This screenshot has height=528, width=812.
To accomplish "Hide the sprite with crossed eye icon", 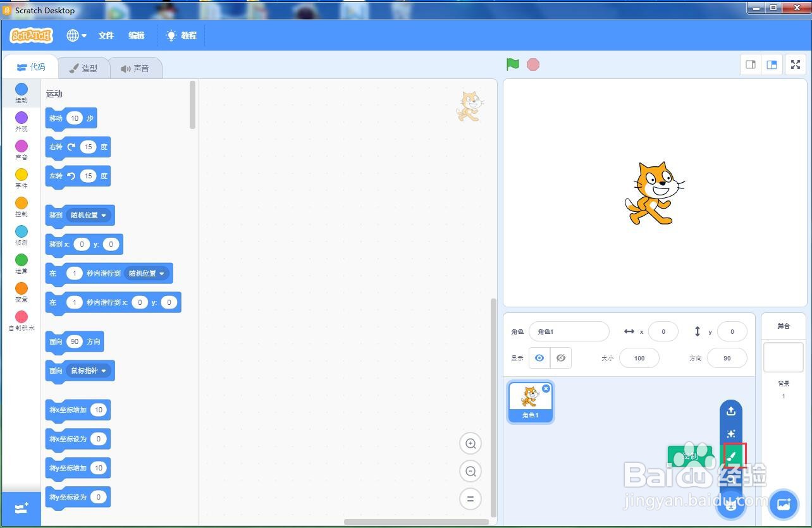I will (561, 358).
